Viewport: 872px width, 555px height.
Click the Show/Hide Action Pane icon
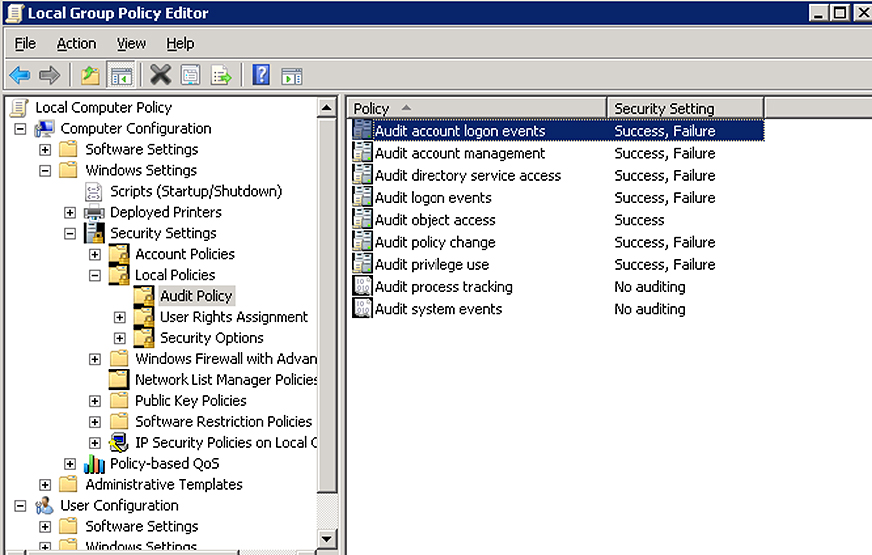click(x=291, y=75)
